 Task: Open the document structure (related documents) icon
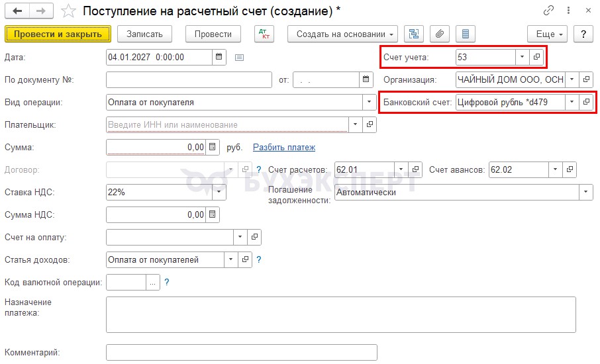point(414,34)
